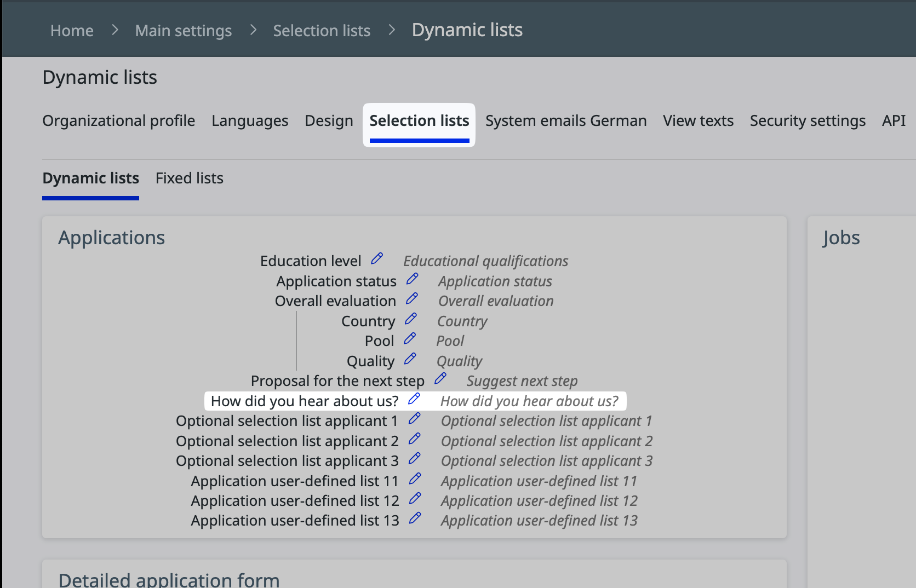Edit Optional selection list applicant 1
This screenshot has height=588, width=916.
tap(414, 419)
